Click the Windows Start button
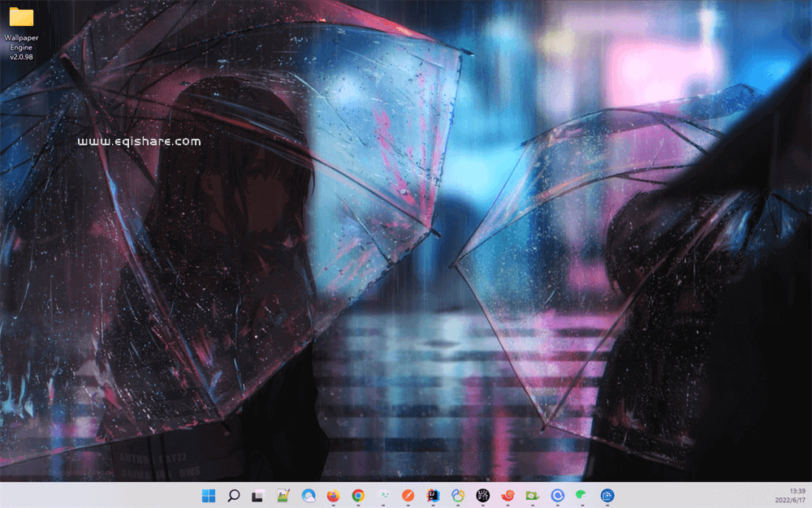 tap(208, 496)
